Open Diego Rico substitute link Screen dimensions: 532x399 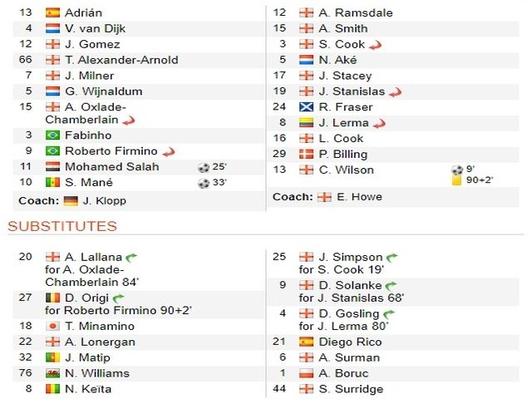click(x=350, y=342)
